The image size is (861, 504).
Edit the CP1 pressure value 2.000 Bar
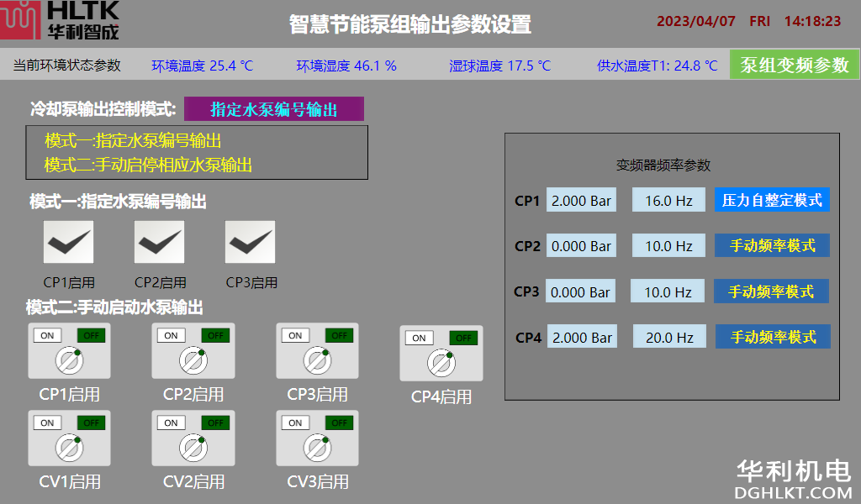(581, 201)
